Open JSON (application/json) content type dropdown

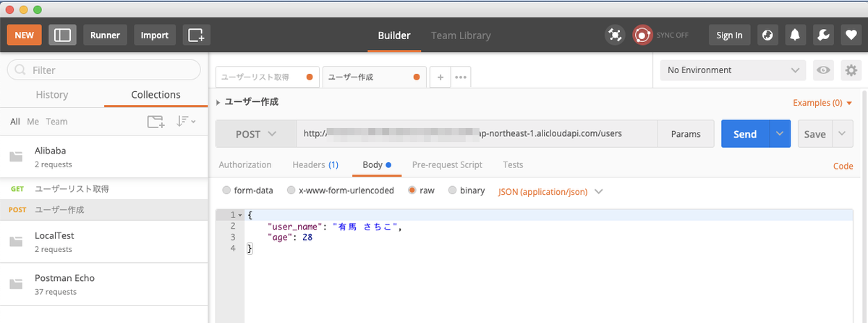(x=550, y=191)
